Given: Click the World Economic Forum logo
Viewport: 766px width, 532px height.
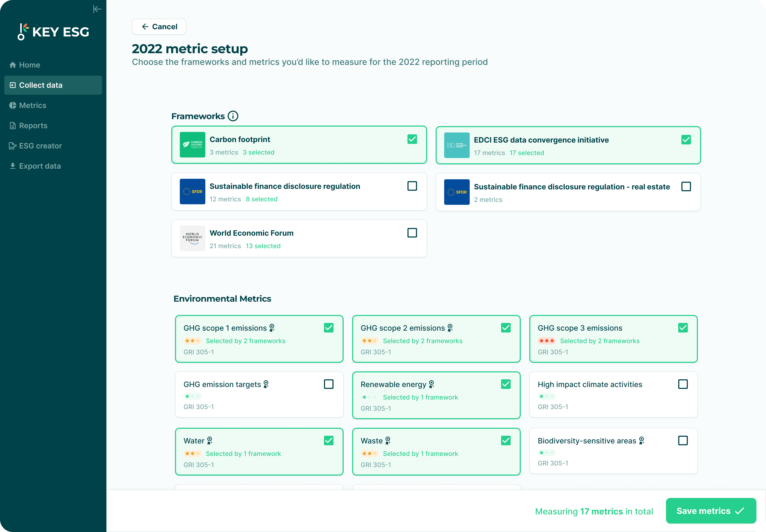Looking at the screenshot, I should point(192,238).
